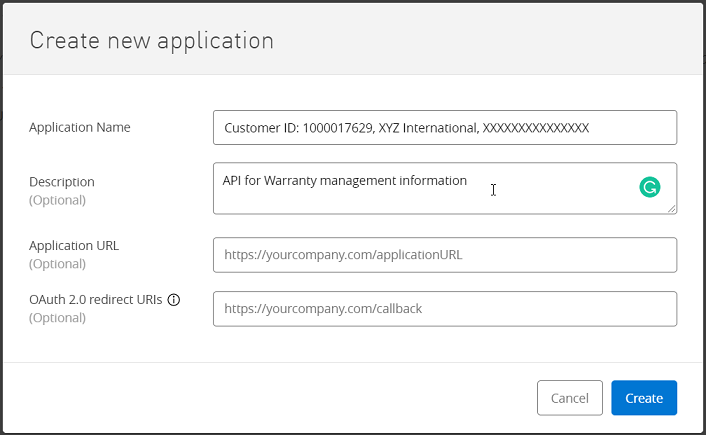Click the "XYZ International" text in Application Name
This screenshot has height=435, width=706.
pyautogui.click(x=427, y=128)
